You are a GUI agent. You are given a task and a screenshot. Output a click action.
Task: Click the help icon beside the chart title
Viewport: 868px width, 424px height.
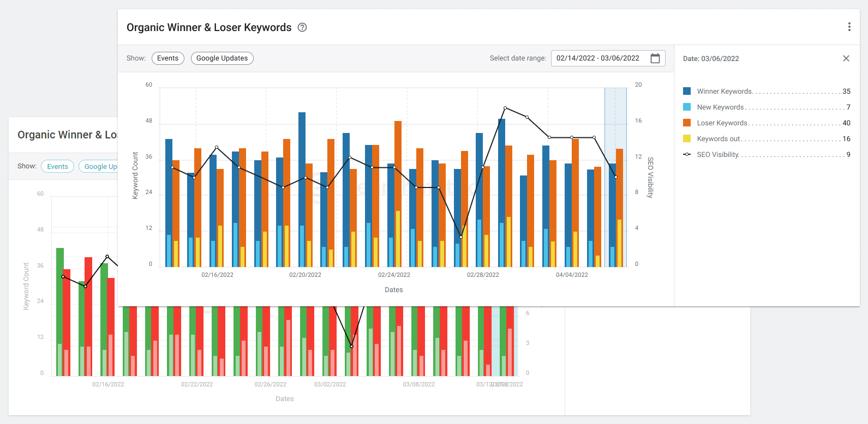point(302,27)
